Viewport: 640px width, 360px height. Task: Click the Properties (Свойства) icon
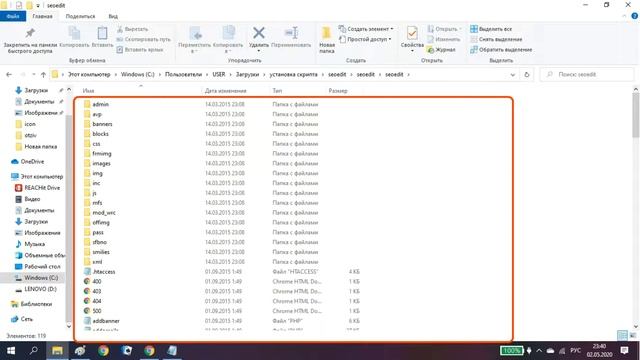(412, 33)
